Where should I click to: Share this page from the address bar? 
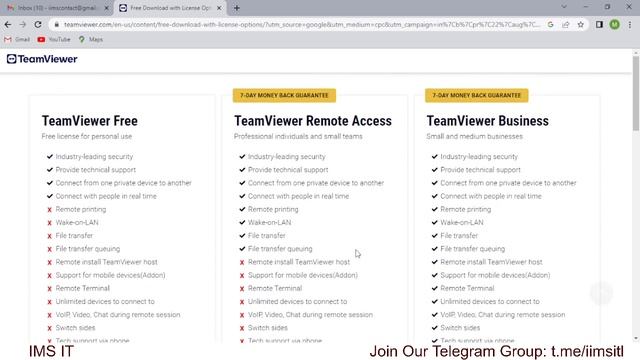(566, 24)
